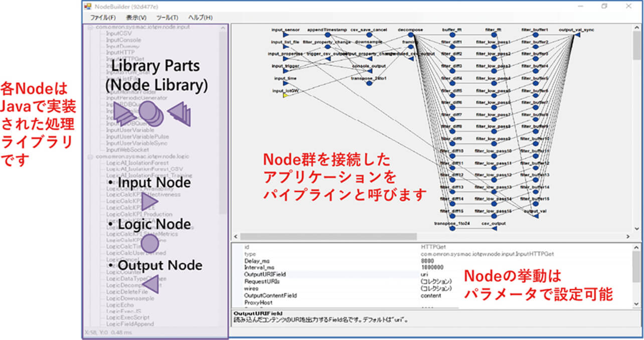Viewport: 644px width, 340px height.
Task: Open the ファイル(F) menu
Action: [x=103, y=17]
